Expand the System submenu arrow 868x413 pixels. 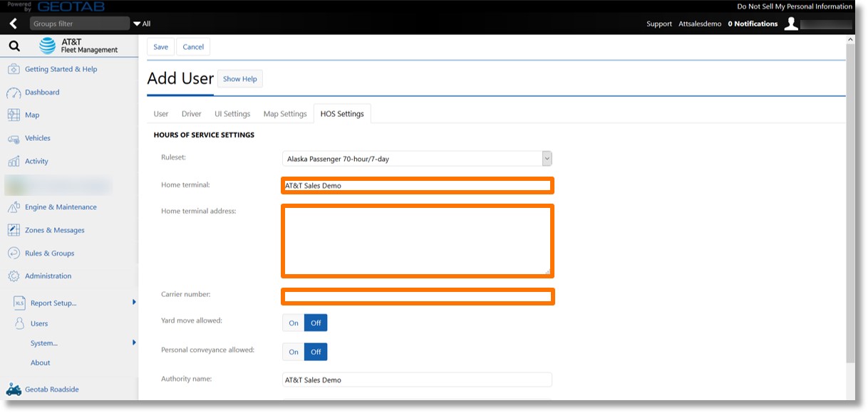[x=134, y=343]
